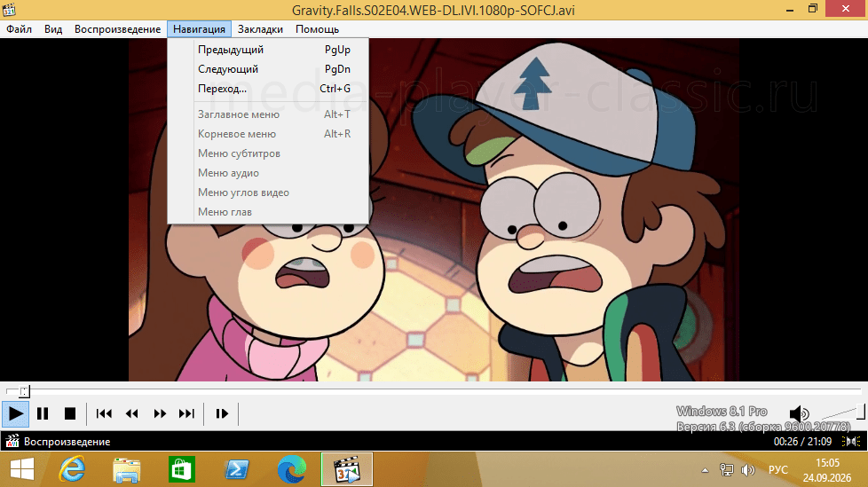This screenshot has width=868, height=487.
Task: Click the Меню субтитров entry
Action: coord(268,153)
